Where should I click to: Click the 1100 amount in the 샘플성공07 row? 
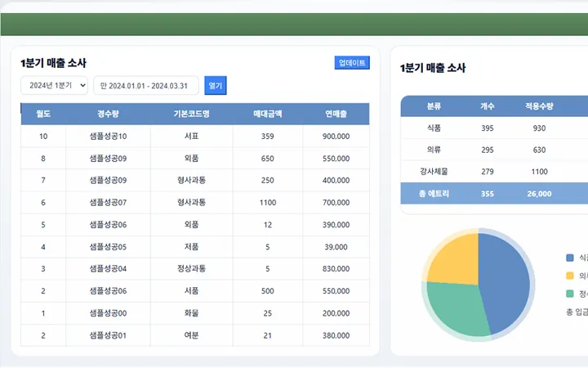click(267, 203)
